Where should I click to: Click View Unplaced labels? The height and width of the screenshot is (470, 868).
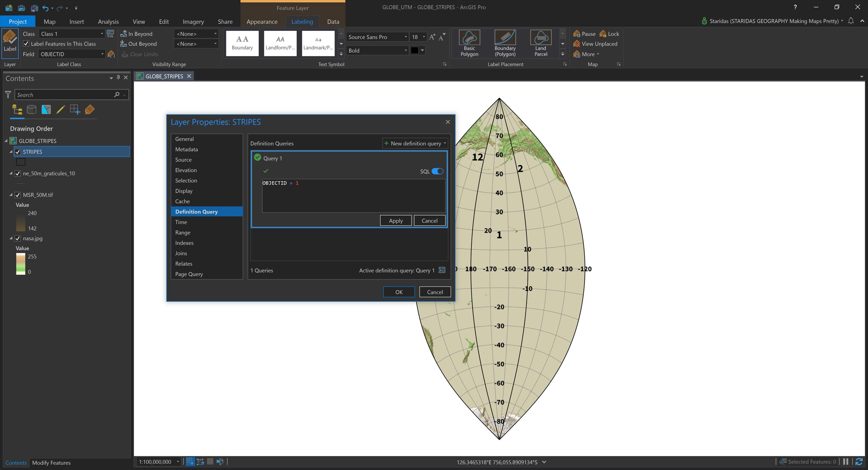tap(595, 44)
